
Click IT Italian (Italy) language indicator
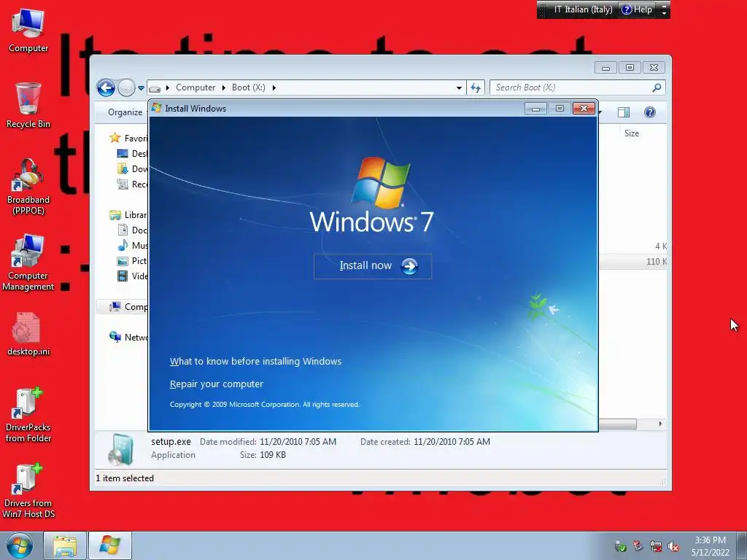coord(583,9)
